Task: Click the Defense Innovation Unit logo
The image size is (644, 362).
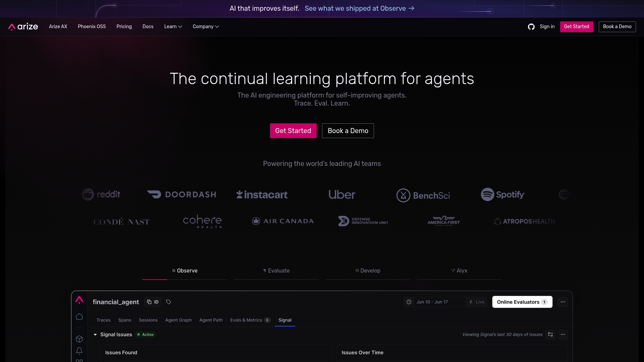Action: (363, 221)
